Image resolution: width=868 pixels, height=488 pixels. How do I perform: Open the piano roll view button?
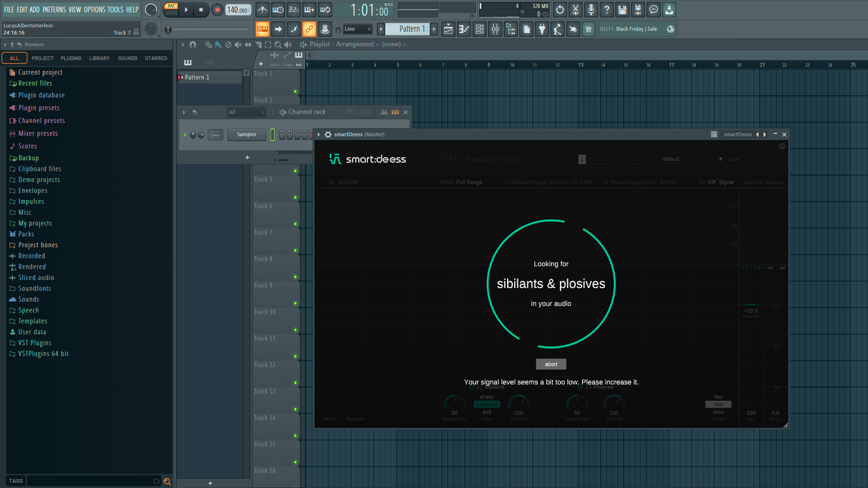point(464,29)
